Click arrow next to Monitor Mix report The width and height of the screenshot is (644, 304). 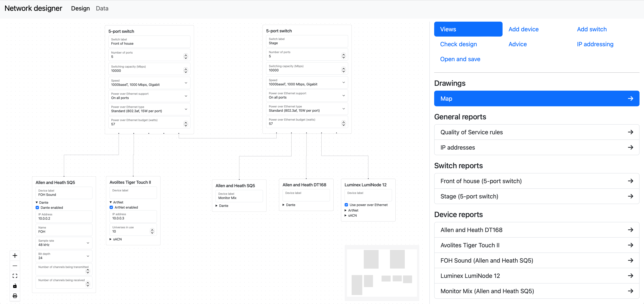coord(630,291)
